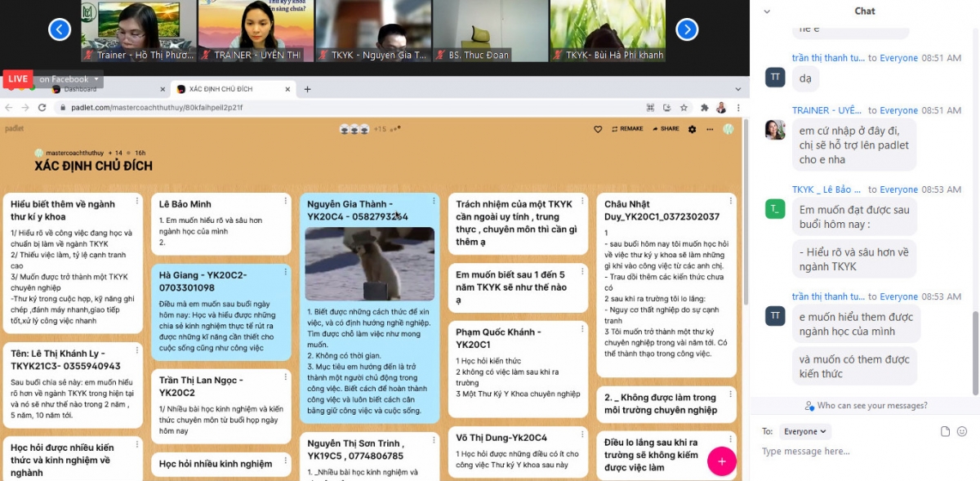Viewport: 980px width, 481px height.
Task: Open the Everyone recipient dropdown
Action: pyautogui.click(x=804, y=431)
